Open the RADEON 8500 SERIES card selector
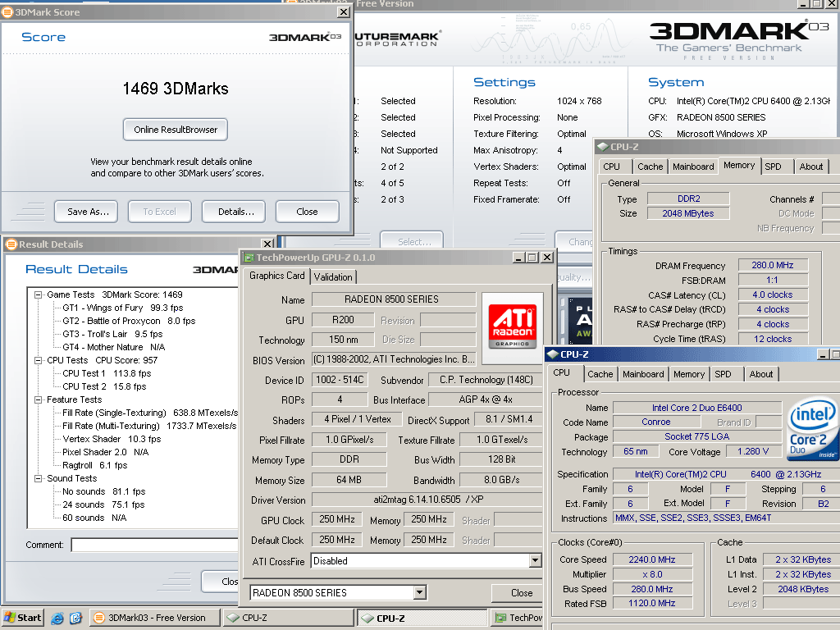Image resolution: width=840 pixels, height=630 pixels. 420,592
